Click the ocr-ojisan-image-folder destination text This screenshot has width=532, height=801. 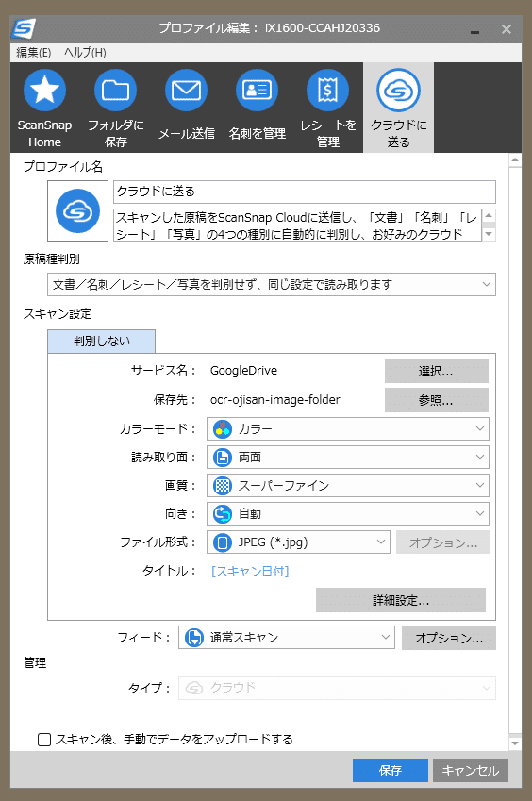click(x=275, y=400)
